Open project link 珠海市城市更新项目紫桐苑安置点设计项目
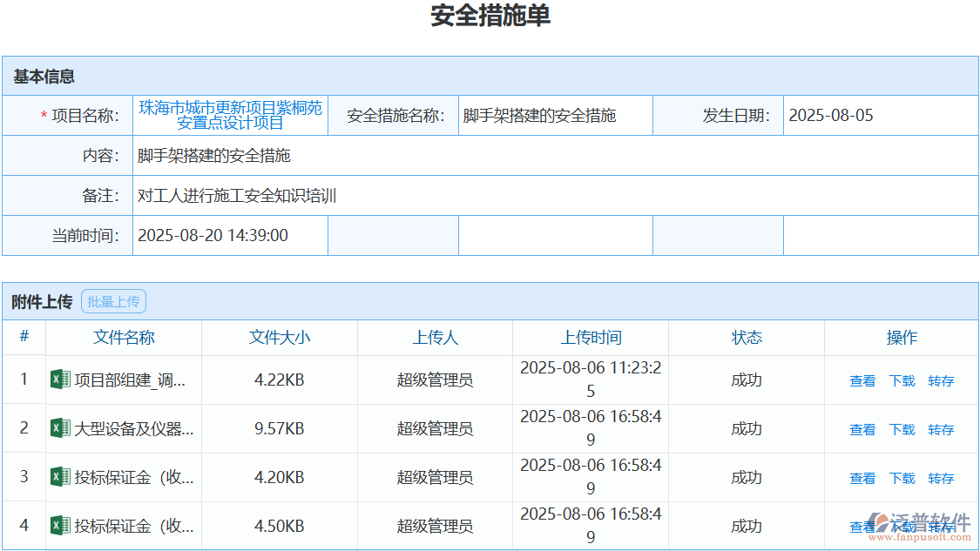The image size is (980, 551). coord(229,115)
